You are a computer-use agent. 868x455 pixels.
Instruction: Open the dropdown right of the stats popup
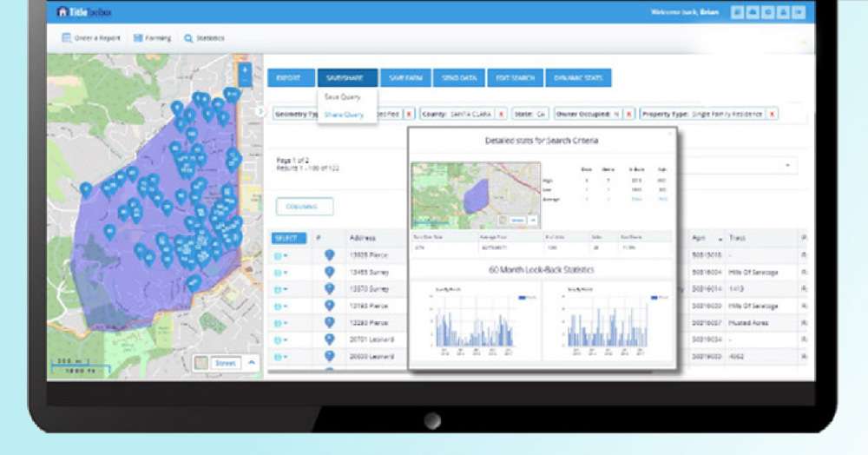(788, 166)
